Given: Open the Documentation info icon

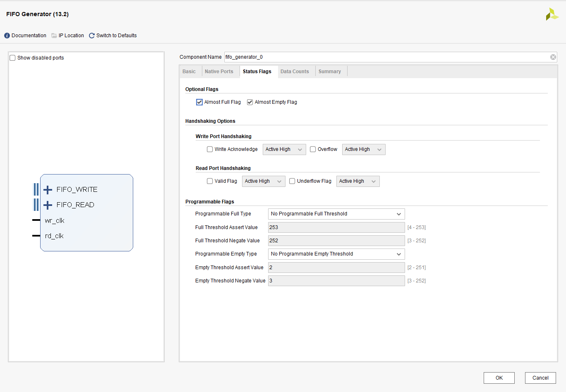Looking at the screenshot, I should [7, 36].
